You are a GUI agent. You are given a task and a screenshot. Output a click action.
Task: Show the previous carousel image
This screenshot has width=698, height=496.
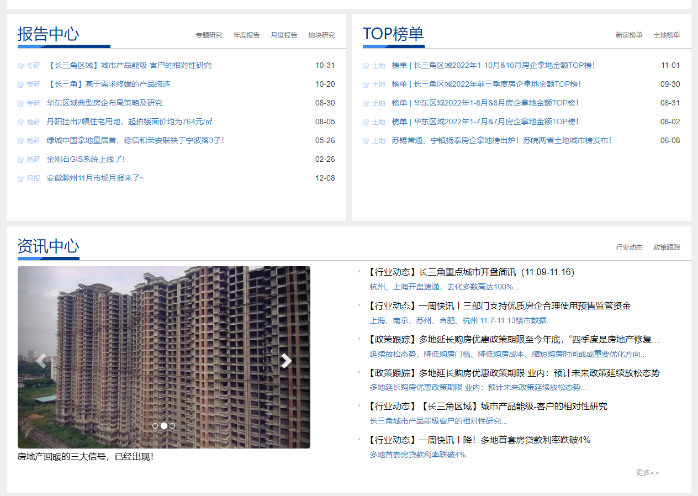(41, 361)
